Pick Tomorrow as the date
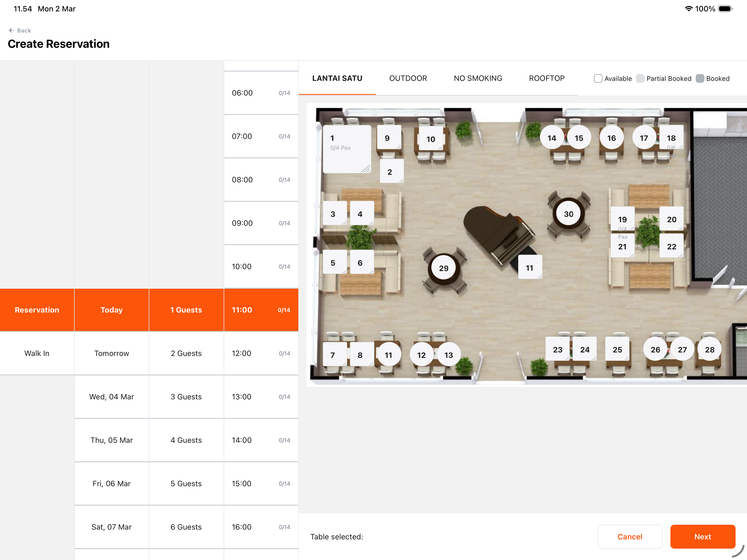Image resolution: width=747 pixels, height=560 pixels. click(x=112, y=353)
